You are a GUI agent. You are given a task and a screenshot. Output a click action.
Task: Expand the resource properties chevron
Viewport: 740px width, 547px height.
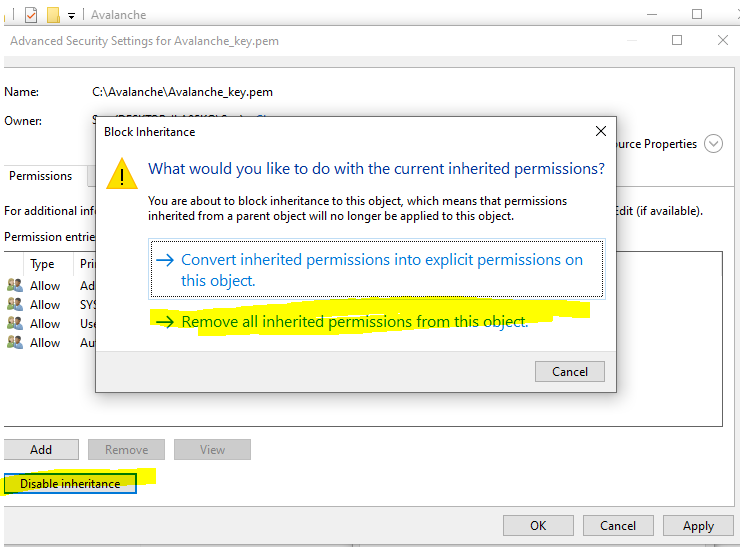(x=713, y=144)
